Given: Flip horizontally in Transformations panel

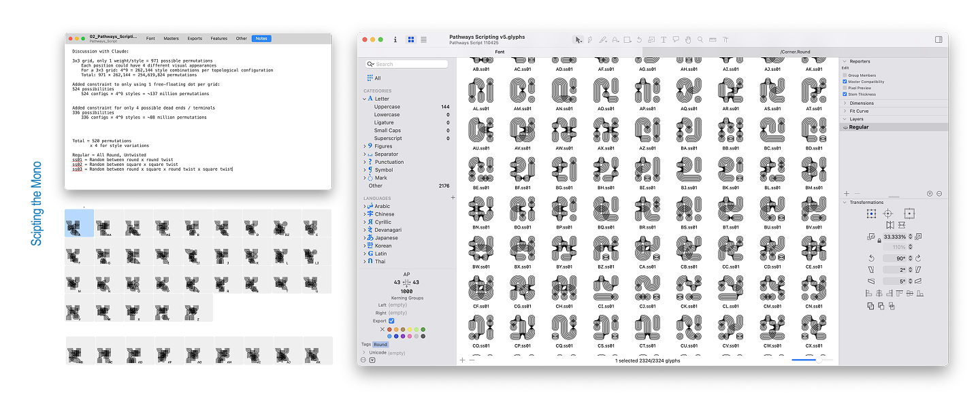Looking at the screenshot, I should pos(890,225).
